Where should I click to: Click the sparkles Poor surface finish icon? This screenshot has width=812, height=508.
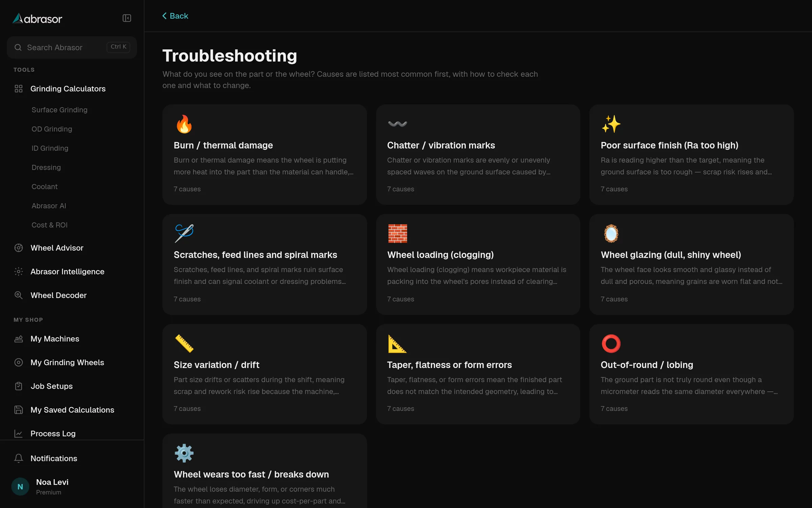611,124
